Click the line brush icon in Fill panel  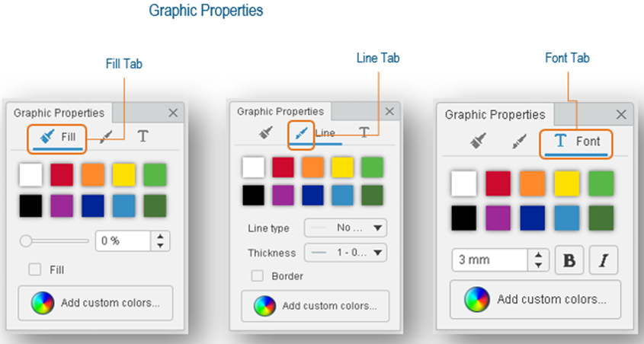(107, 136)
